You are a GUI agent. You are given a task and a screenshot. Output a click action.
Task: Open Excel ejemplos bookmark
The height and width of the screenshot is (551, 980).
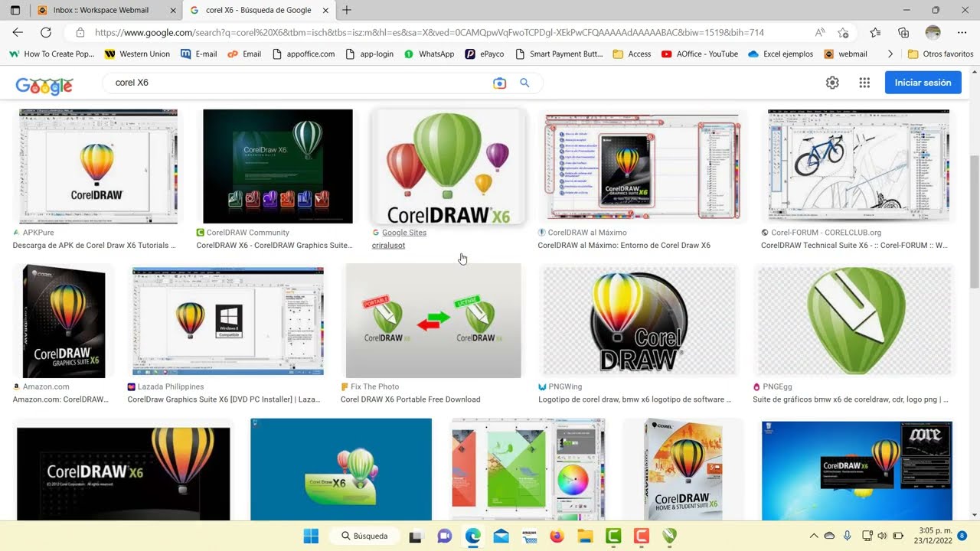pyautogui.click(x=780, y=54)
